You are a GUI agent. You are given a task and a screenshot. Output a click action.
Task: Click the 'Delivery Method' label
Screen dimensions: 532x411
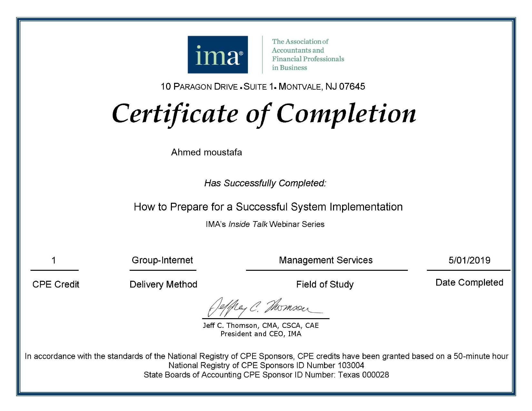(x=163, y=284)
